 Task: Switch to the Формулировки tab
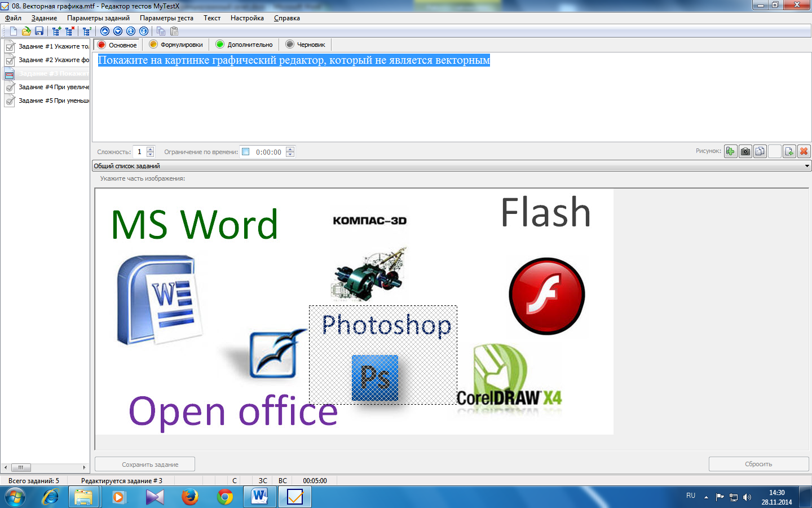point(176,45)
